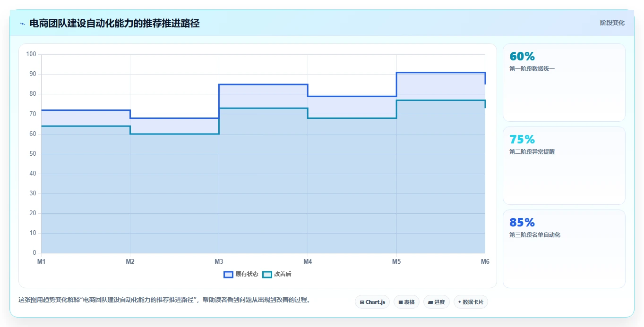Click the 50 y-axis value

pyautogui.click(x=33, y=154)
